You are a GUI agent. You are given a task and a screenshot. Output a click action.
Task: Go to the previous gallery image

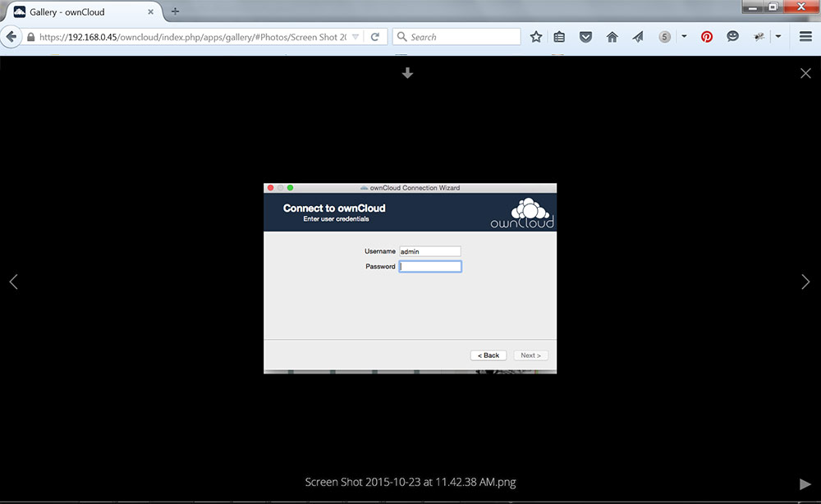click(x=14, y=282)
